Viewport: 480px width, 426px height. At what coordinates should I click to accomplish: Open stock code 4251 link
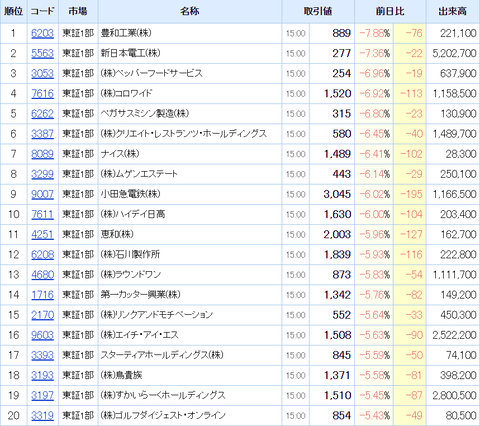[42, 234]
